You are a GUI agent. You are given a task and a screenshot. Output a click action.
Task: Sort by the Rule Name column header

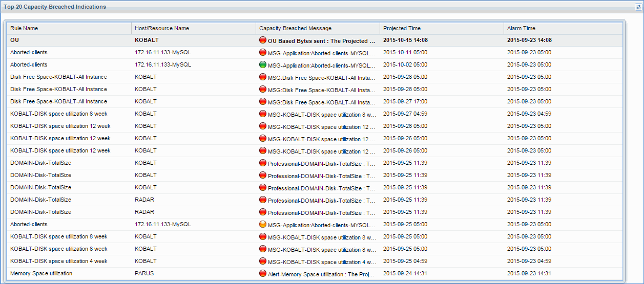(x=24, y=28)
